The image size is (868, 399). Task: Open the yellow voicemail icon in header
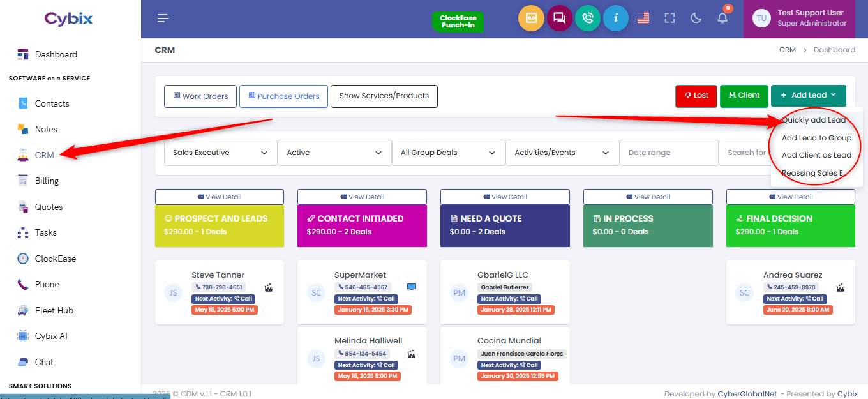(531, 19)
